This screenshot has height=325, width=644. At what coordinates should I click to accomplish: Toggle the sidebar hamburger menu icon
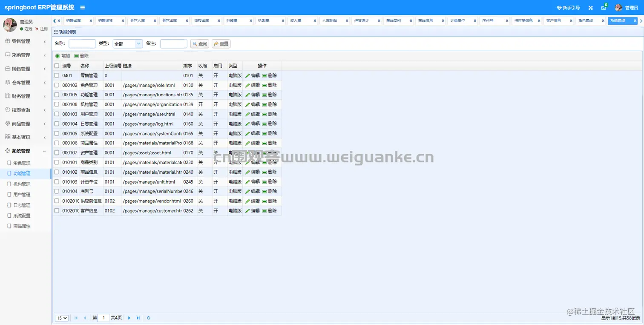(x=83, y=8)
